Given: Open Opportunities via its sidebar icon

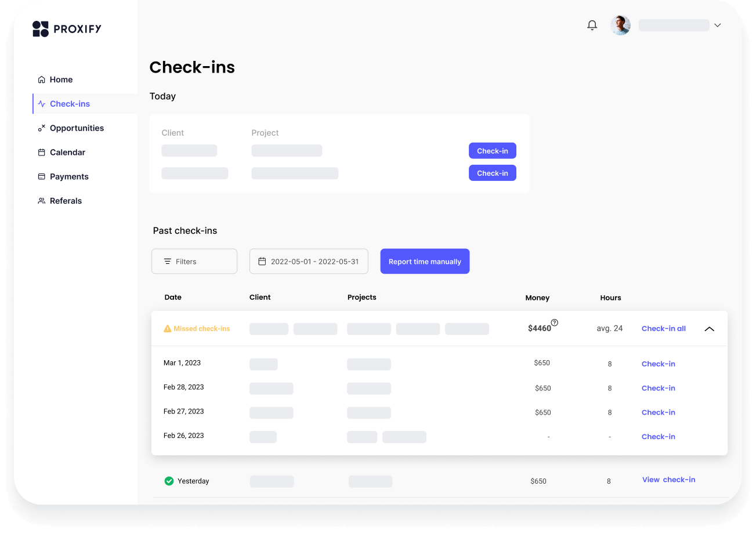Looking at the screenshot, I should point(41,128).
